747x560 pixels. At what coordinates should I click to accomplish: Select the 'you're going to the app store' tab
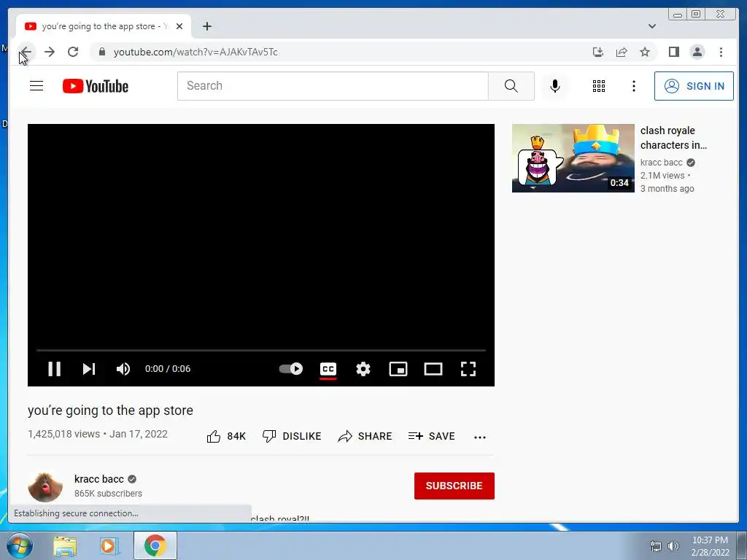(x=104, y=26)
